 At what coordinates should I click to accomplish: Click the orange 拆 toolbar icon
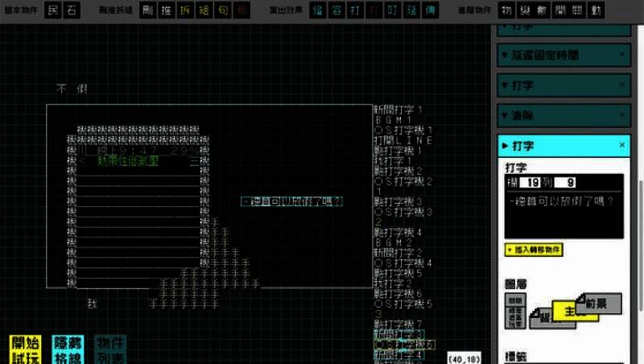point(184,10)
